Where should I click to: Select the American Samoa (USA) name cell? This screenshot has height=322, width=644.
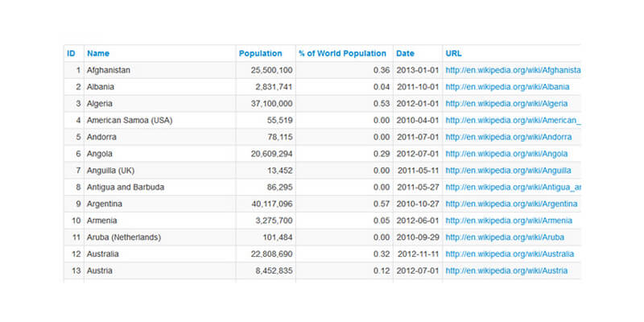[130, 121]
